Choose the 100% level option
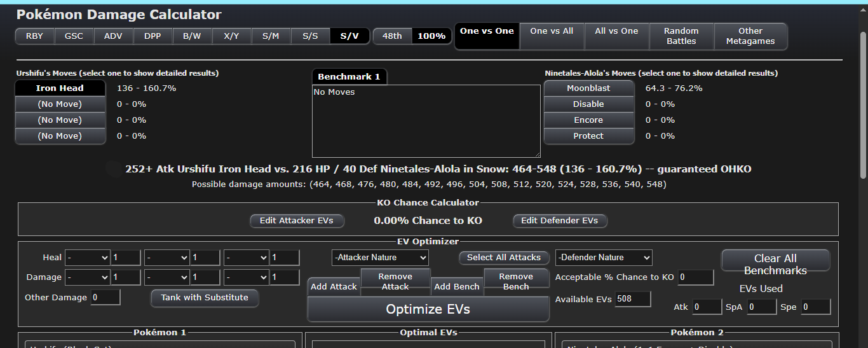The height and width of the screenshot is (348, 868). tap(431, 36)
